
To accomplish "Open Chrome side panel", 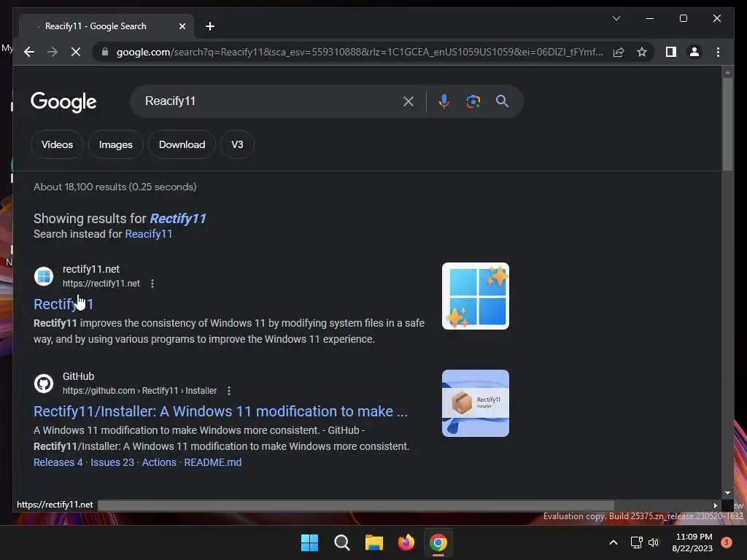I will pyautogui.click(x=671, y=52).
